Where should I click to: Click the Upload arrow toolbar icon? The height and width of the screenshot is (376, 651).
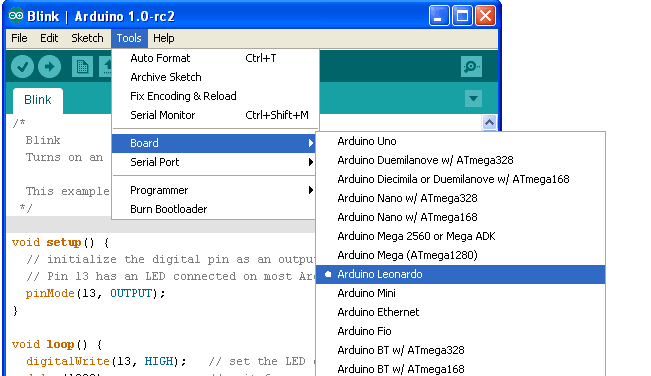[49, 66]
